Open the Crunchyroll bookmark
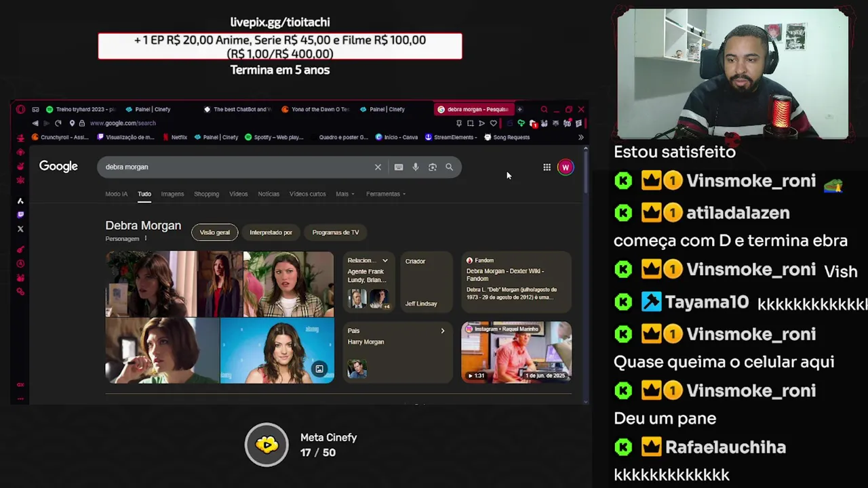868x488 pixels. pyautogui.click(x=60, y=137)
